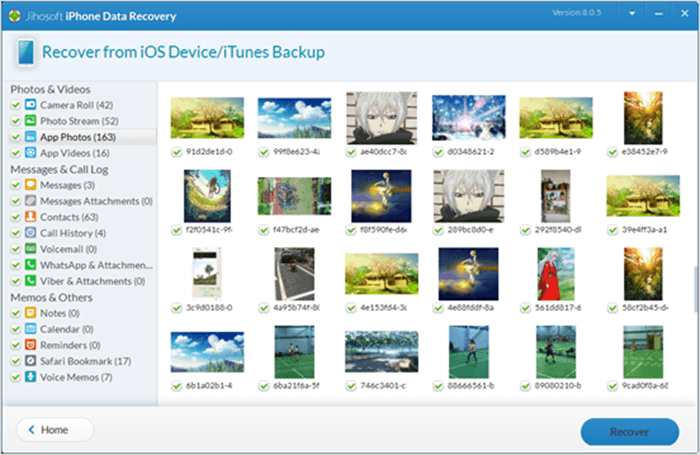Toggle checkbox for photo 9cad0f8a
This screenshot has width=700, height=455.
(612, 386)
